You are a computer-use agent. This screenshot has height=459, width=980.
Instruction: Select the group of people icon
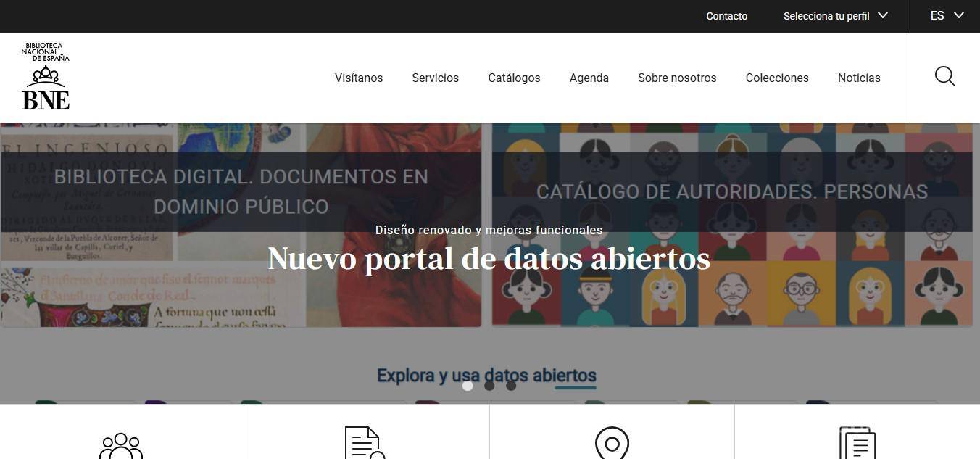120,444
